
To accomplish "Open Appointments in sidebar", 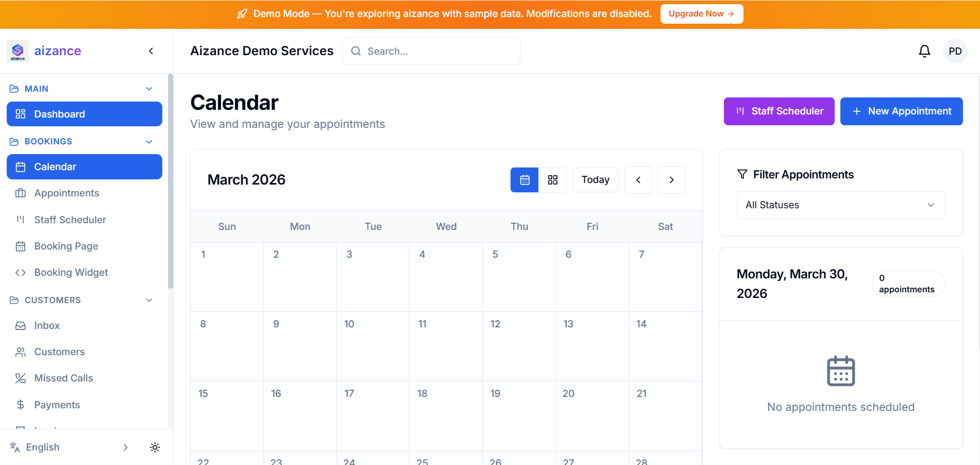I will click(85, 193).
